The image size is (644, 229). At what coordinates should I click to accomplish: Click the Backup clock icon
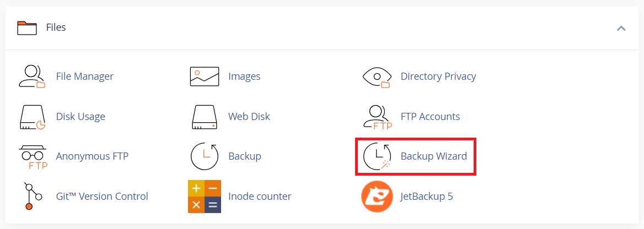tap(205, 156)
